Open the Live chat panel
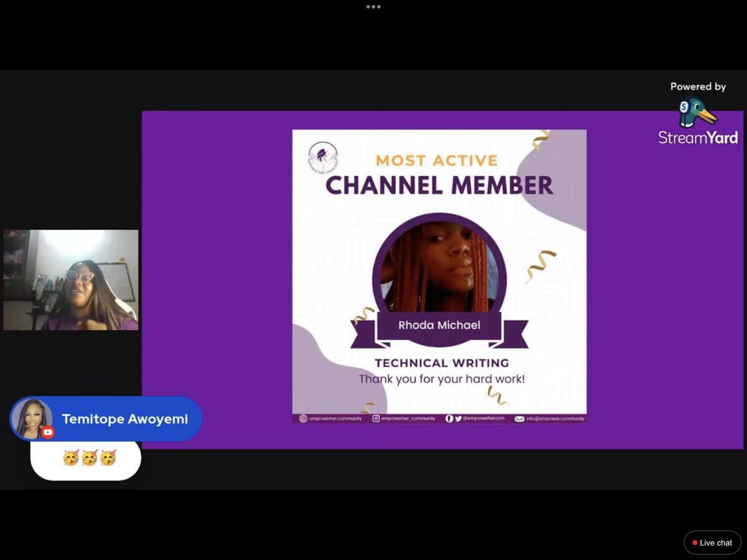 click(712, 543)
